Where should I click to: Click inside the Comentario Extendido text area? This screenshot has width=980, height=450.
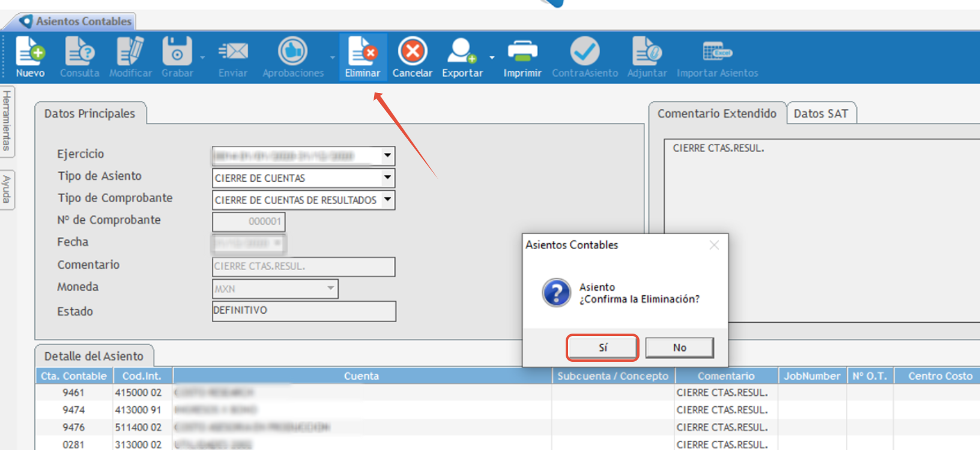pos(821,231)
